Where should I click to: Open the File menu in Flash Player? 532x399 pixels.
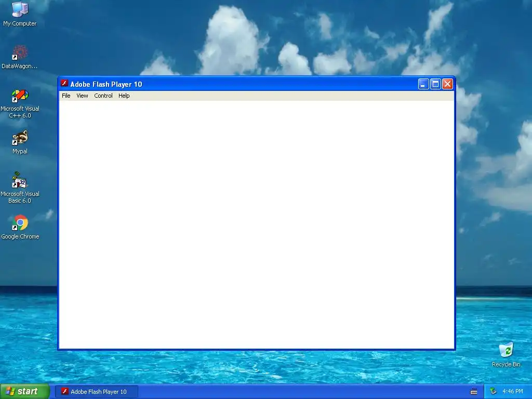pos(66,96)
